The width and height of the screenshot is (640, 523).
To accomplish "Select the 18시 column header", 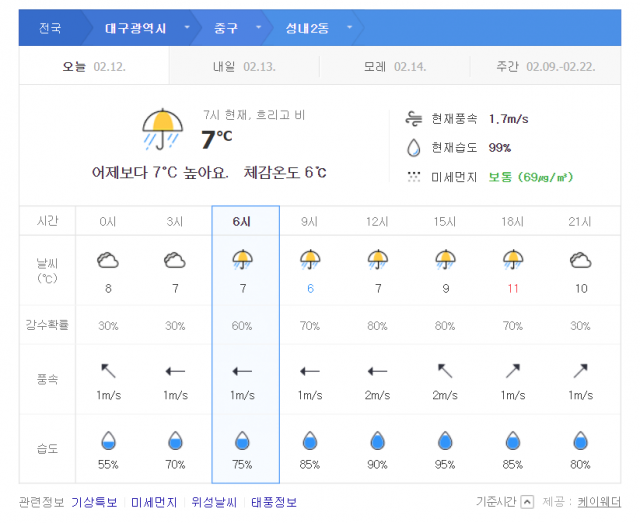I will [x=512, y=221].
